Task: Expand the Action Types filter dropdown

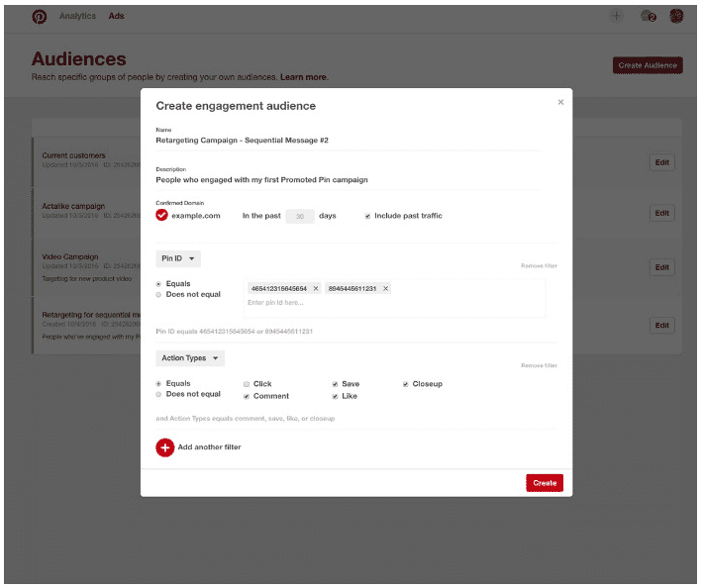Action: pyautogui.click(x=190, y=358)
